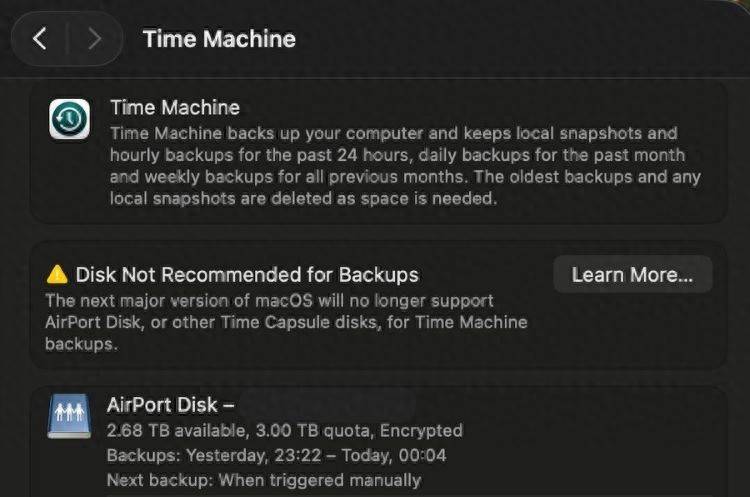
Task: Click the Disk Not Recommended for Backups heading
Action: (x=247, y=275)
